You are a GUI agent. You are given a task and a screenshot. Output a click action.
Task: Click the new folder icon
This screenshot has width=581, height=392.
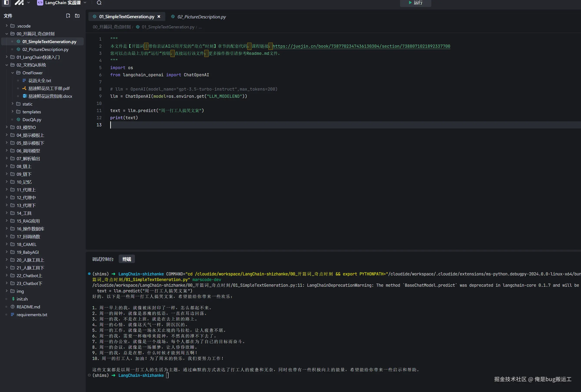[x=77, y=16]
